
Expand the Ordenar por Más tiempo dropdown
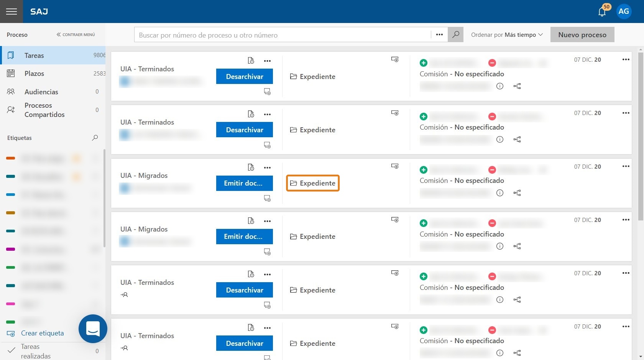coord(507,35)
